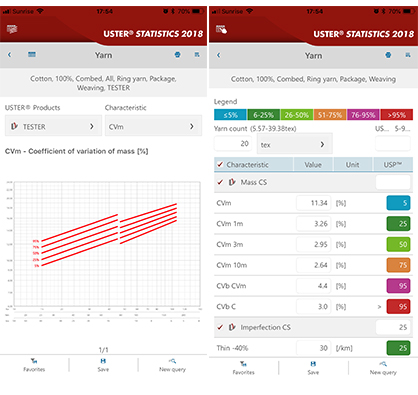Click the blue USP badge 5 for CVm
418x395 pixels.
(398, 203)
